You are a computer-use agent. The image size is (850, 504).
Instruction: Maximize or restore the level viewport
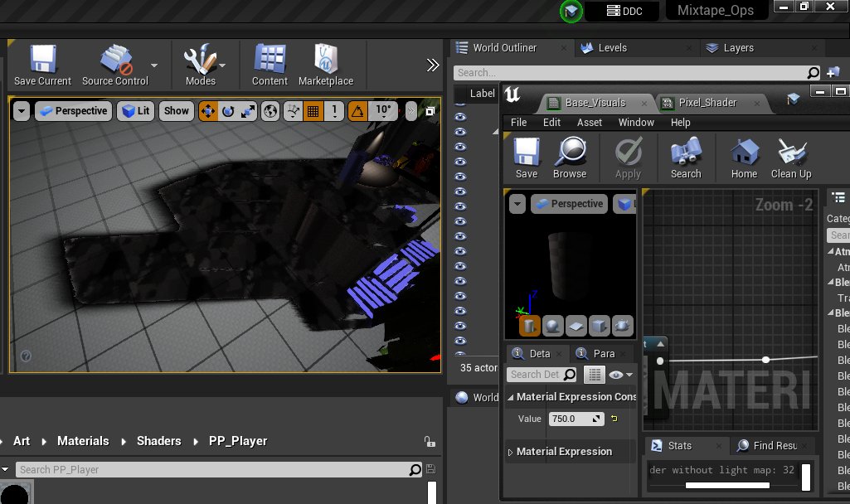[430, 111]
